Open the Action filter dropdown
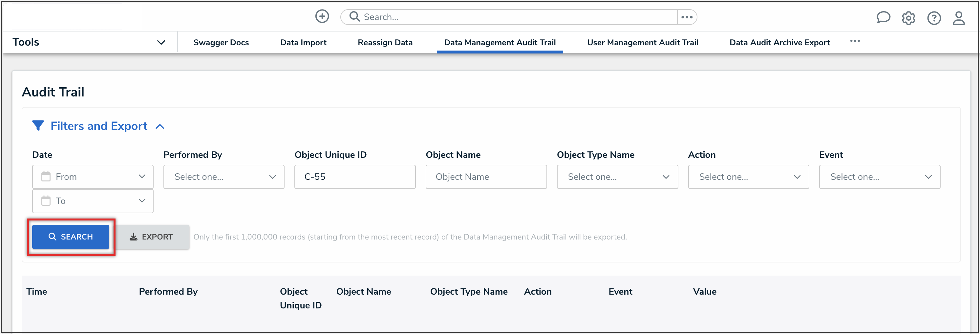Viewport: 980px width, 334px height. tap(748, 177)
